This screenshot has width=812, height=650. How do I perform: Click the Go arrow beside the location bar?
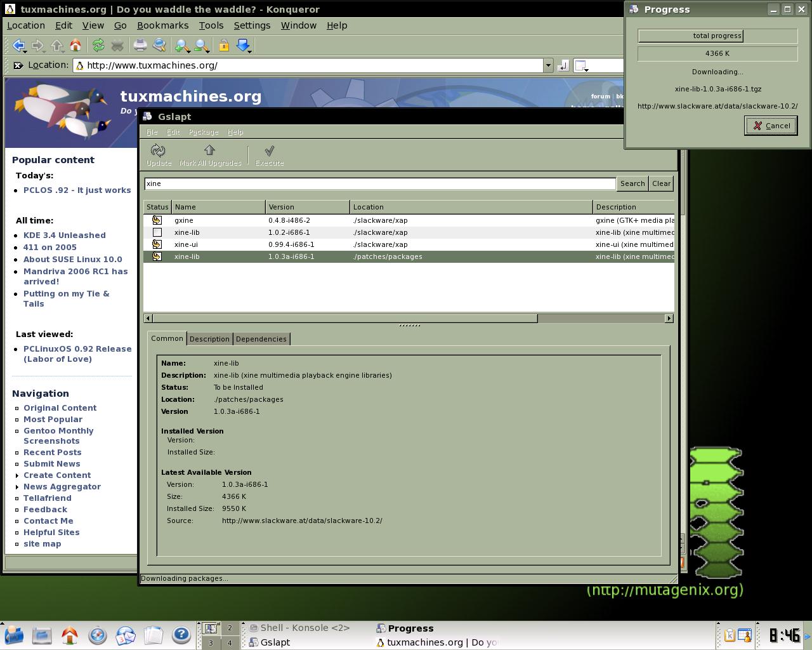563,65
